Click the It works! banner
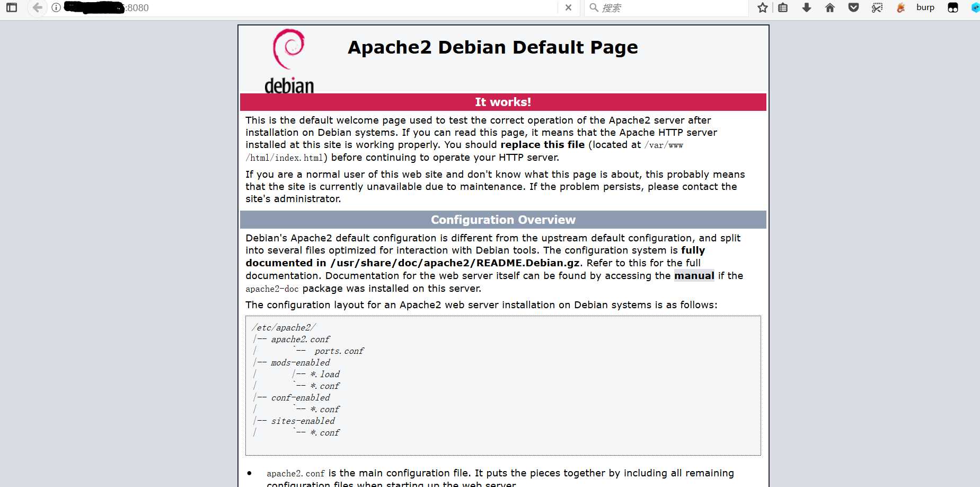Screen dimensions: 980x487 503,102
